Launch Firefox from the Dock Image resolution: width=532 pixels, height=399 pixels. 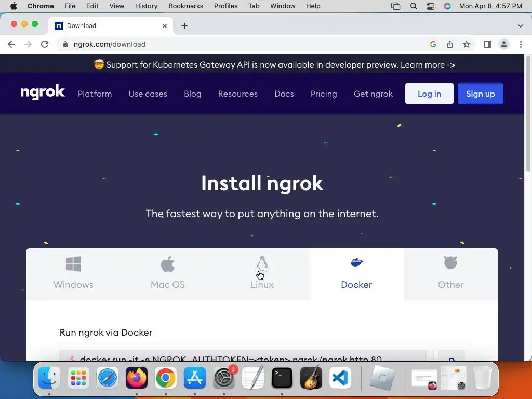137,378
